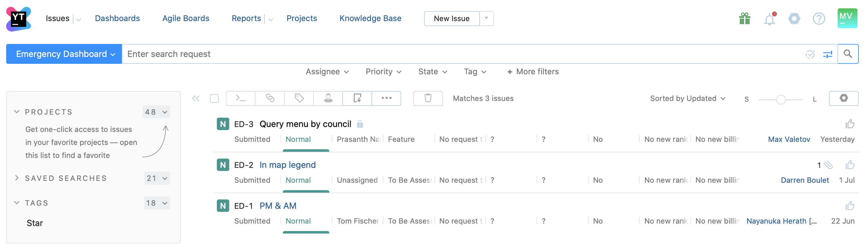Screen dimensions: 868x249
Task: Click the magnifier search button
Action: click(x=848, y=54)
